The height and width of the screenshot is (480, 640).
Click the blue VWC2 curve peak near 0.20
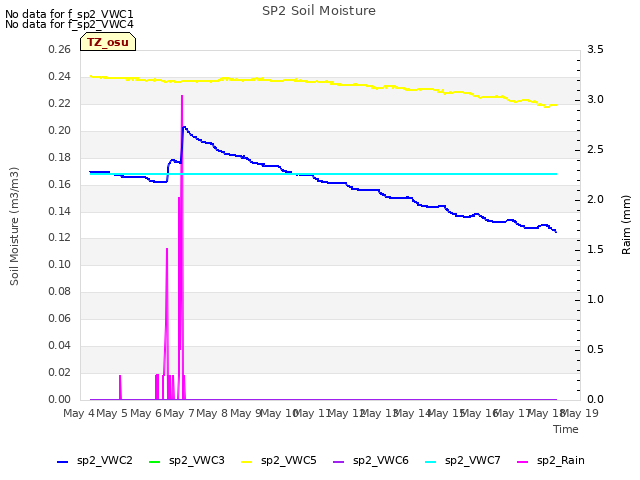click(x=184, y=127)
